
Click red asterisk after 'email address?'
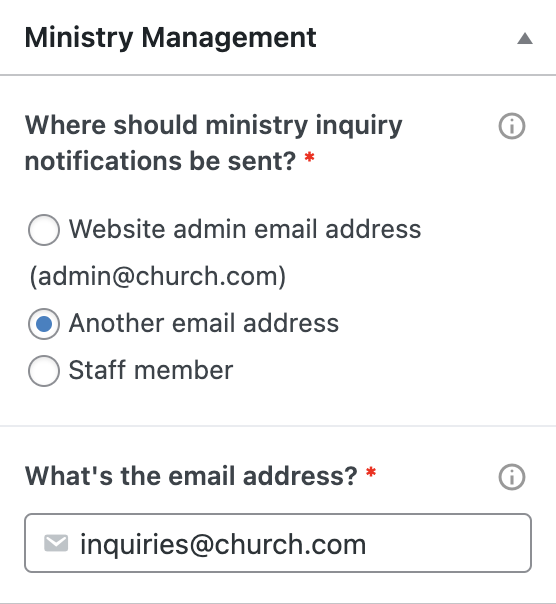pyautogui.click(x=371, y=472)
